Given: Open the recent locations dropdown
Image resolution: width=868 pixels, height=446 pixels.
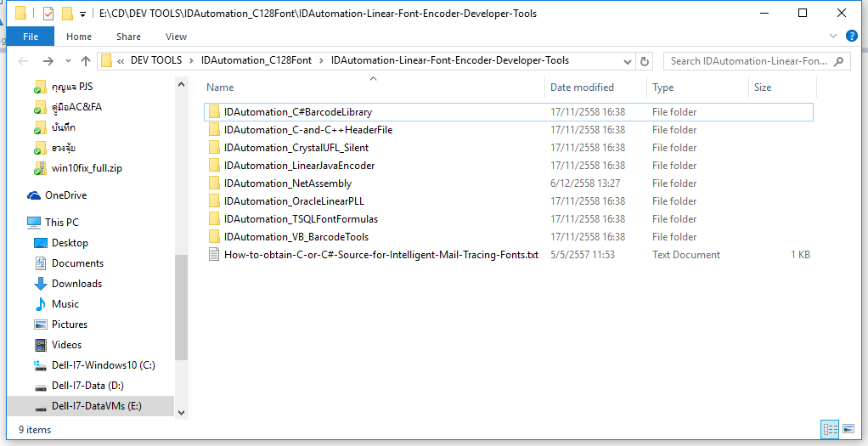Looking at the screenshot, I should 68,61.
